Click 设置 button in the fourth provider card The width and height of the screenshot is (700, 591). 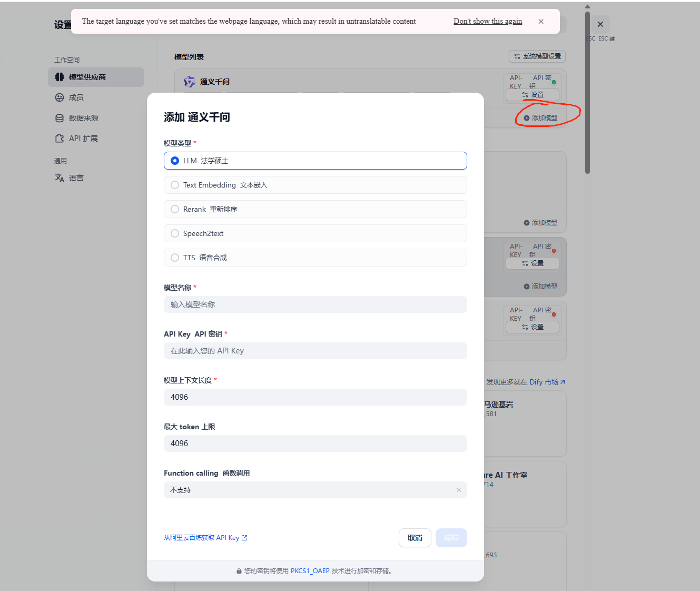click(533, 327)
